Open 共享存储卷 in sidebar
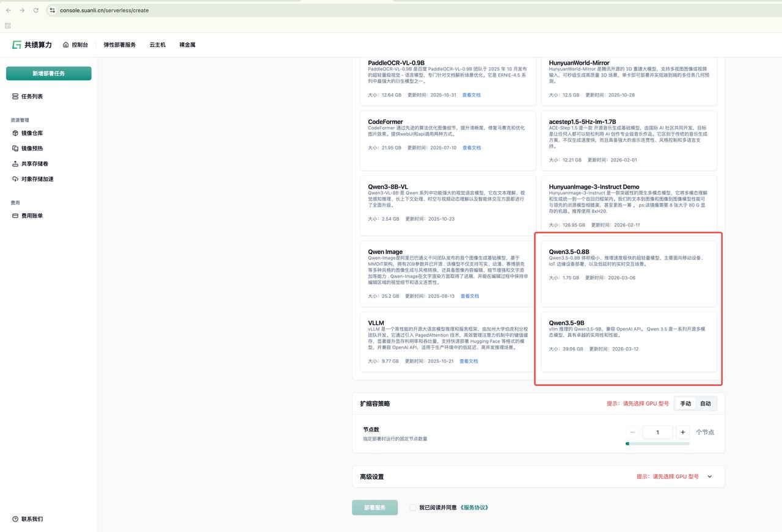Screen dimensions: 782x532 pyautogui.click(x=35, y=164)
